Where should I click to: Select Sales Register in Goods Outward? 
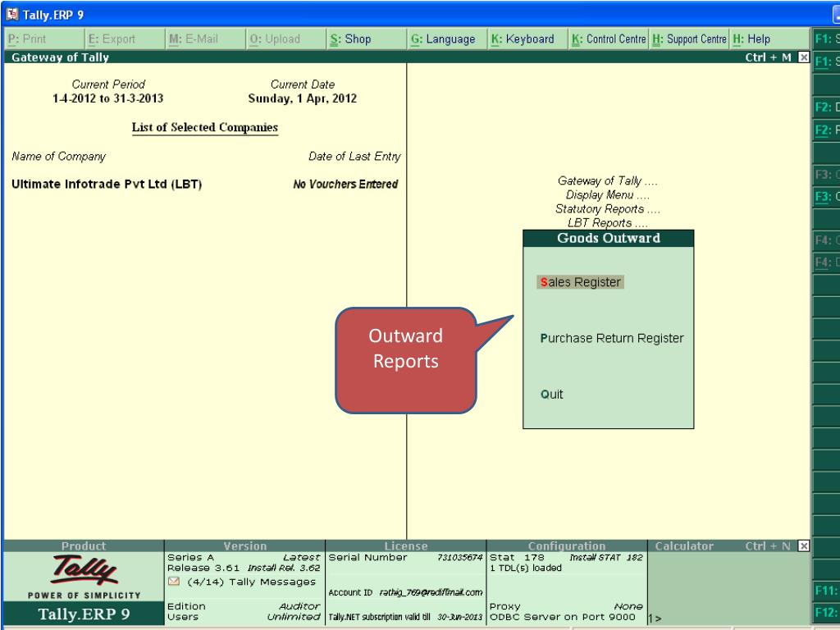coord(581,282)
